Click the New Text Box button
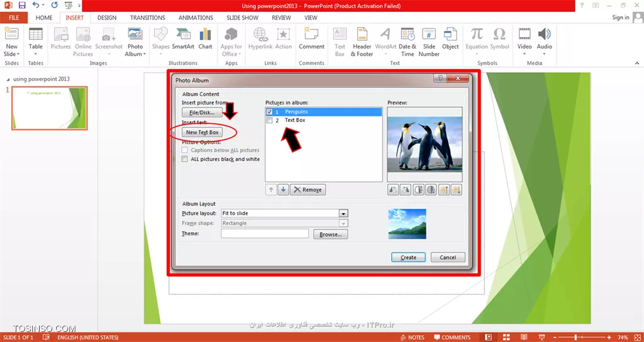The width and height of the screenshot is (644, 342). 202,132
